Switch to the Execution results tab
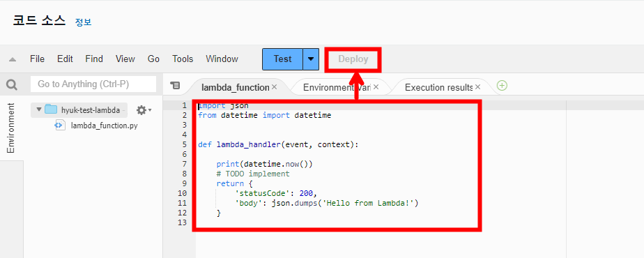This screenshot has width=644, height=258. pyautogui.click(x=438, y=87)
